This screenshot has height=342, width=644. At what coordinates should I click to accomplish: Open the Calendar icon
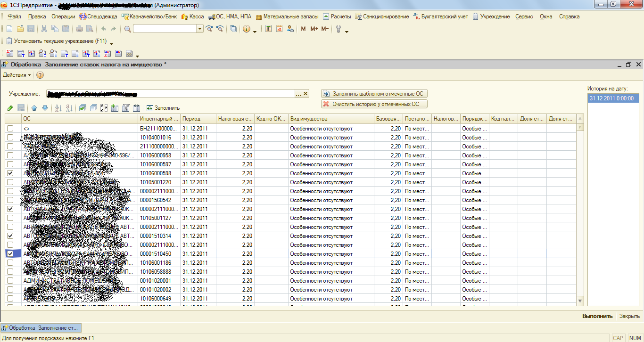(x=279, y=29)
